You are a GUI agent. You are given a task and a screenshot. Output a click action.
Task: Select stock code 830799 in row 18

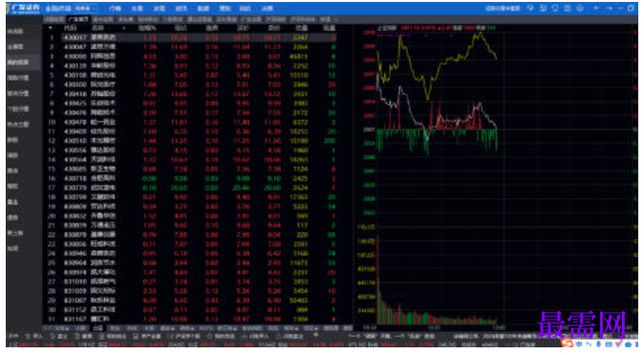pyautogui.click(x=75, y=197)
